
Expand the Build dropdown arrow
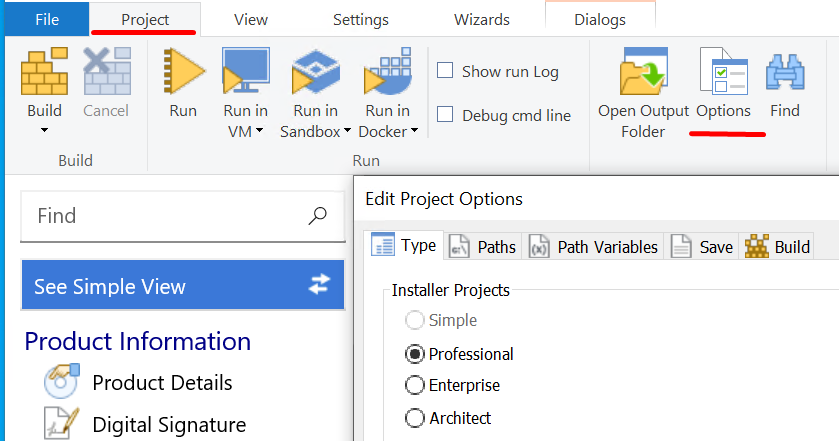pos(44,130)
